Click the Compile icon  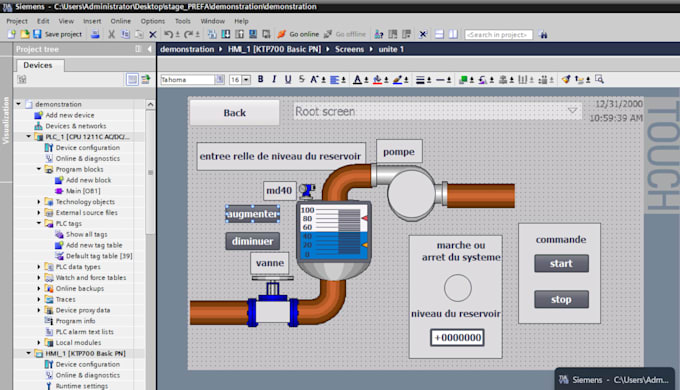pyautogui.click(x=212, y=34)
